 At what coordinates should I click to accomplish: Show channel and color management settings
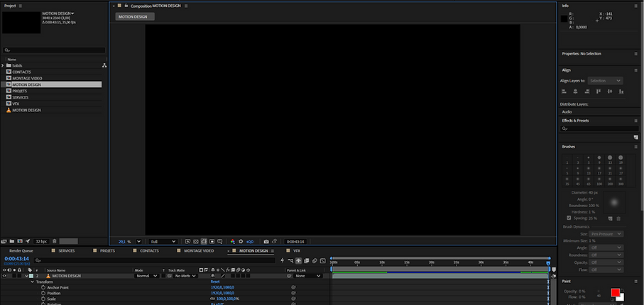click(232, 241)
